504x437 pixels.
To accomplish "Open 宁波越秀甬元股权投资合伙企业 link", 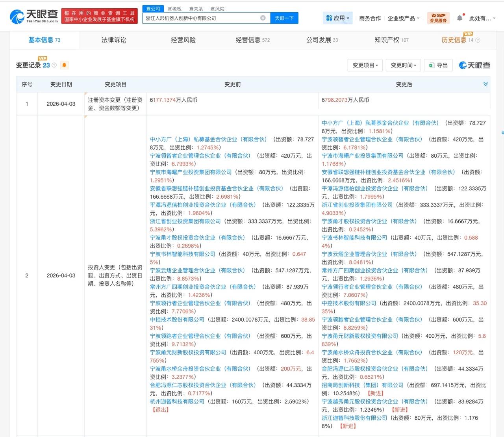I will [x=374, y=402].
